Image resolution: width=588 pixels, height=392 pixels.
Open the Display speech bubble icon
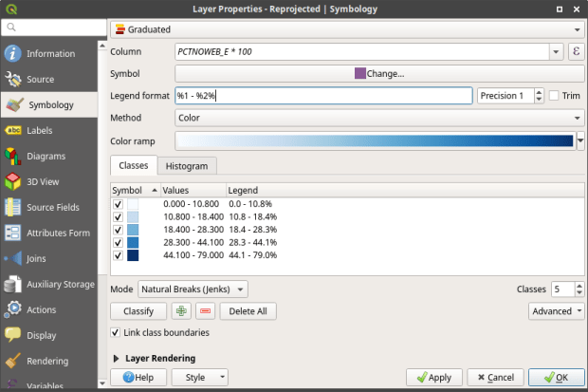pos(12,334)
